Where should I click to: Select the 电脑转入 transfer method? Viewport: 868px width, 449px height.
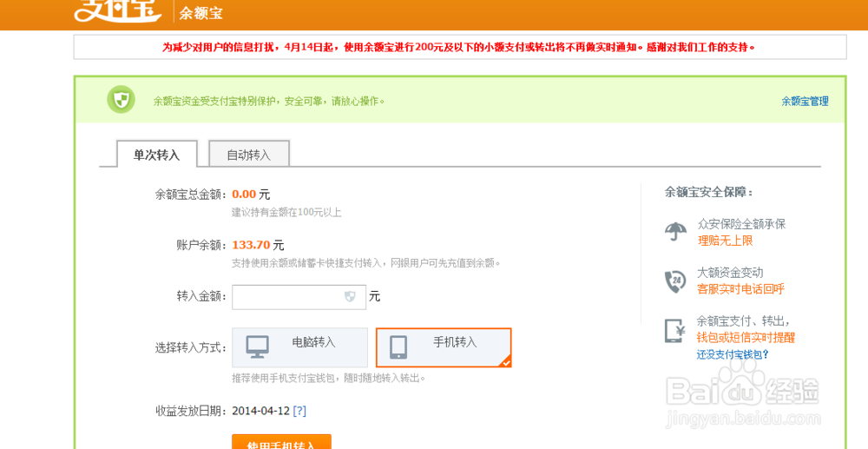pyautogui.click(x=299, y=347)
